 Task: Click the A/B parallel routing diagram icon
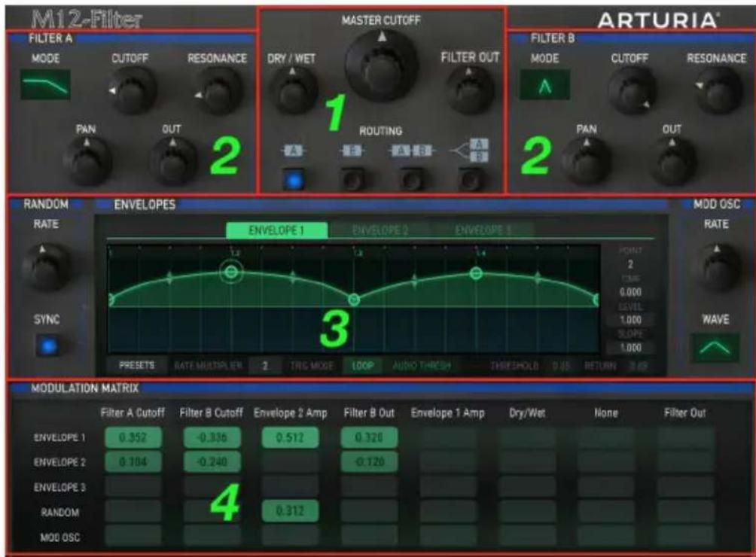(x=470, y=151)
